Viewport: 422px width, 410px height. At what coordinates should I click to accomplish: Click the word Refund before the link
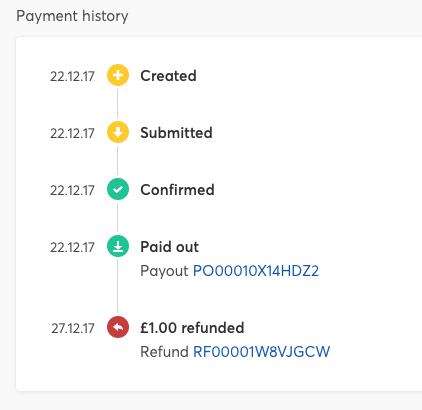tap(164, 352)
